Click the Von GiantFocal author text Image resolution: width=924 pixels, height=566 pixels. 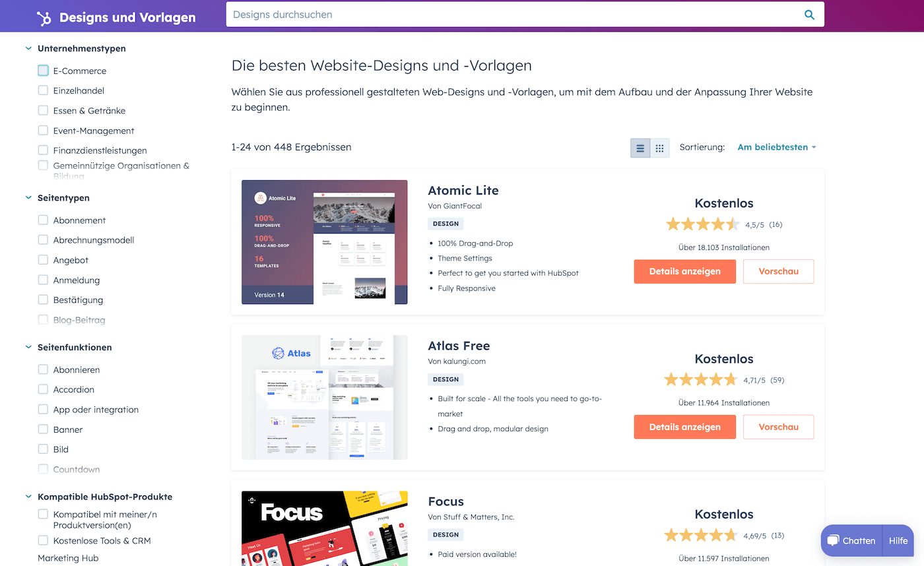click(455, 206)
